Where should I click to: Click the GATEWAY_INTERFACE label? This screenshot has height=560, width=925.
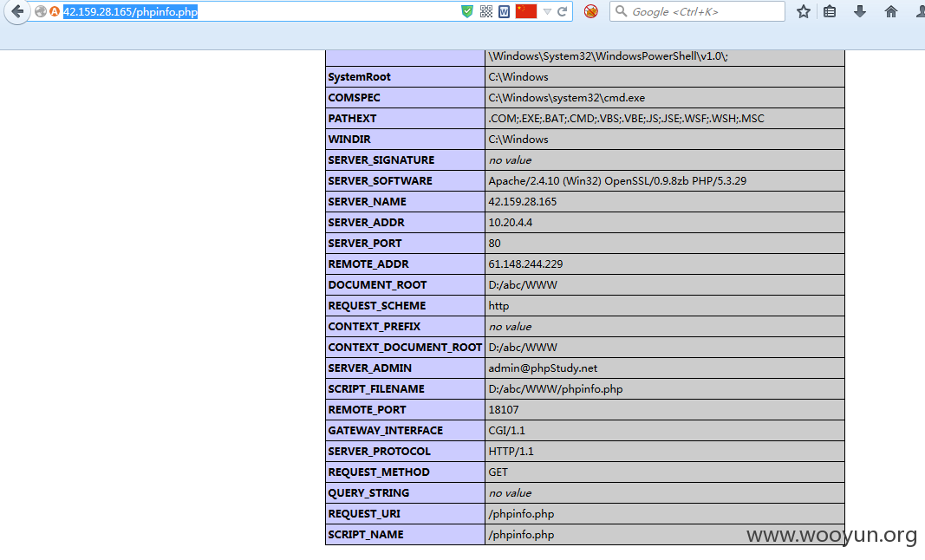pos(385,430)
